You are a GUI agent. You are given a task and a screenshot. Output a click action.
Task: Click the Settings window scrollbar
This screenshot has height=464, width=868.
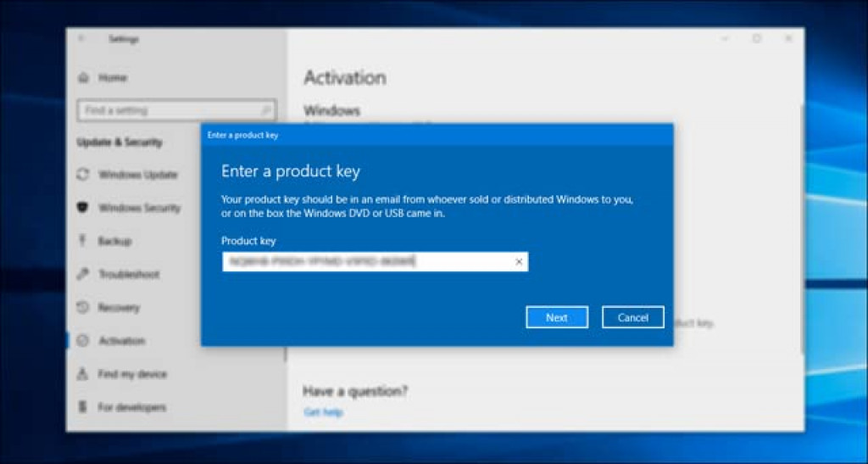coord(802,227)
